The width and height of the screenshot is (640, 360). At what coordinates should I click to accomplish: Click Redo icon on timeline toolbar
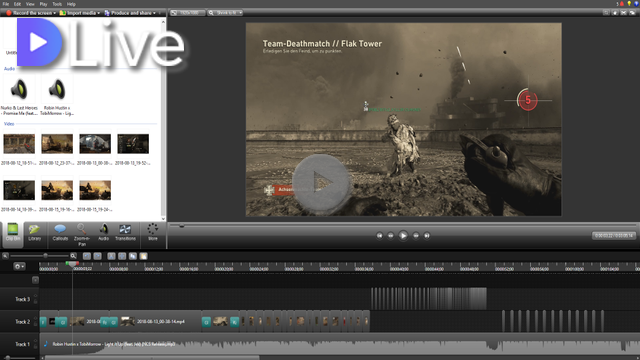tap(97, 256)
